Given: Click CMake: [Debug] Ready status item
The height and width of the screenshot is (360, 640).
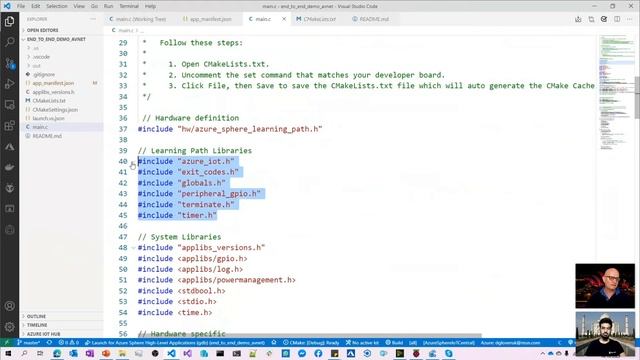Looking at the screenshot, I should coord(311,342).
